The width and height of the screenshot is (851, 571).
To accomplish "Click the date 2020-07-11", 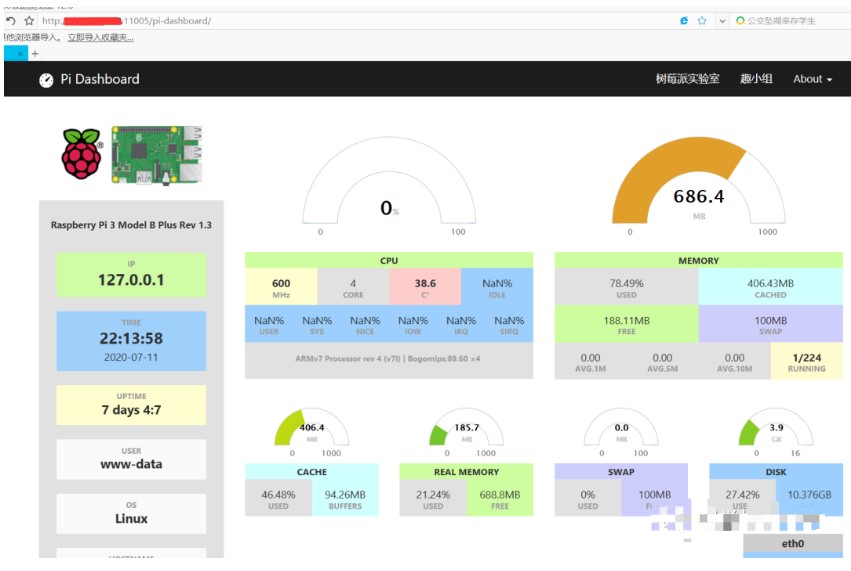I will click(131, 357).
